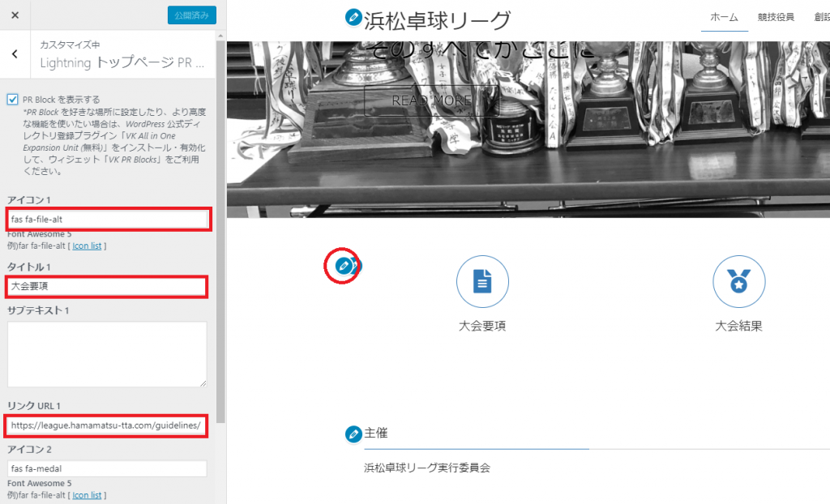Close the customizer with the X icon
Viewport: 830px width, 504px height.
(x=15, y=15)
